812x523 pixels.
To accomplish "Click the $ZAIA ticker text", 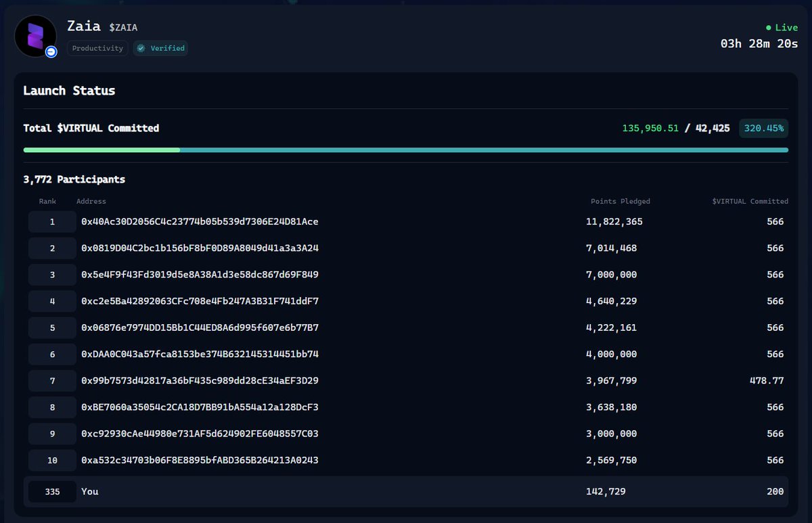I will point(123,28).
